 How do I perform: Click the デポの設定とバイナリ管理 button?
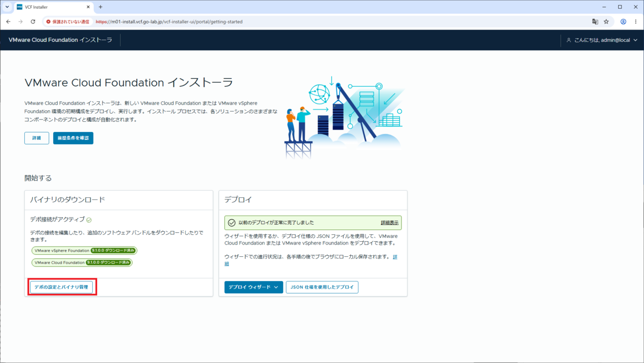point(62,287)
